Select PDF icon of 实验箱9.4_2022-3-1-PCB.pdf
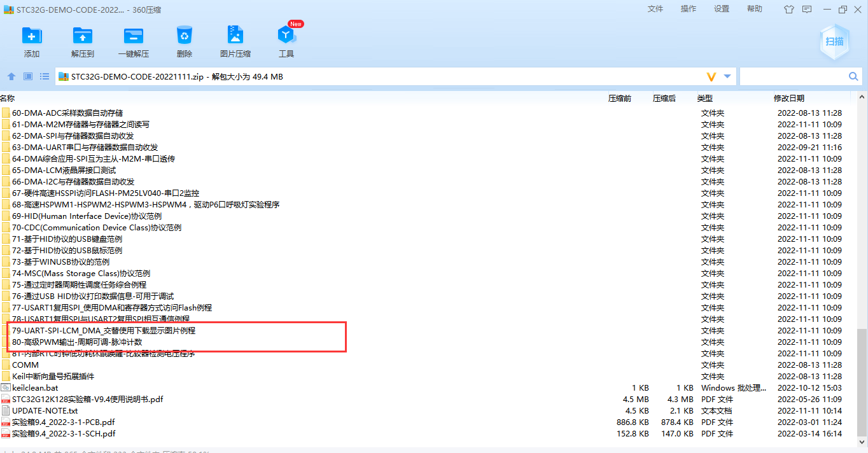The image size is (868, 453). (6, 422)
